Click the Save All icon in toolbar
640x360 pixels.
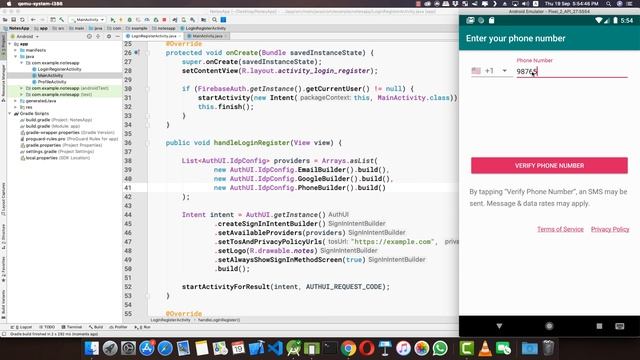tap(14, 20)
